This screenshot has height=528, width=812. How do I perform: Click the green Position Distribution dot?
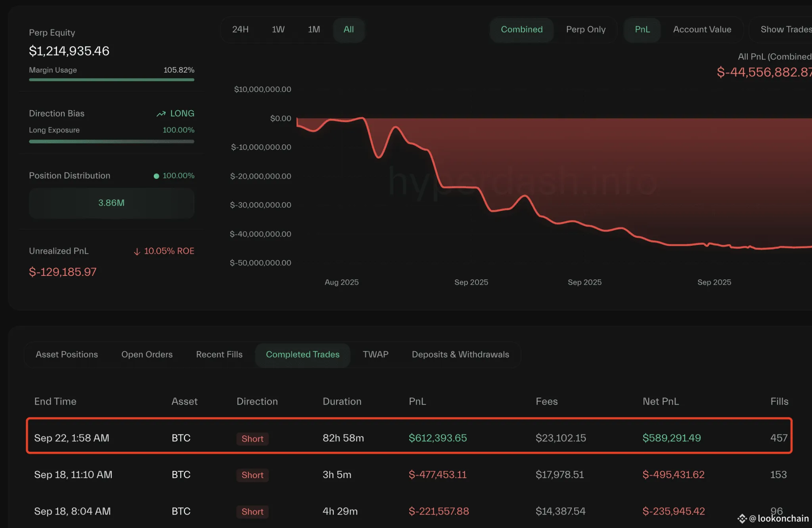coord(156,176)
